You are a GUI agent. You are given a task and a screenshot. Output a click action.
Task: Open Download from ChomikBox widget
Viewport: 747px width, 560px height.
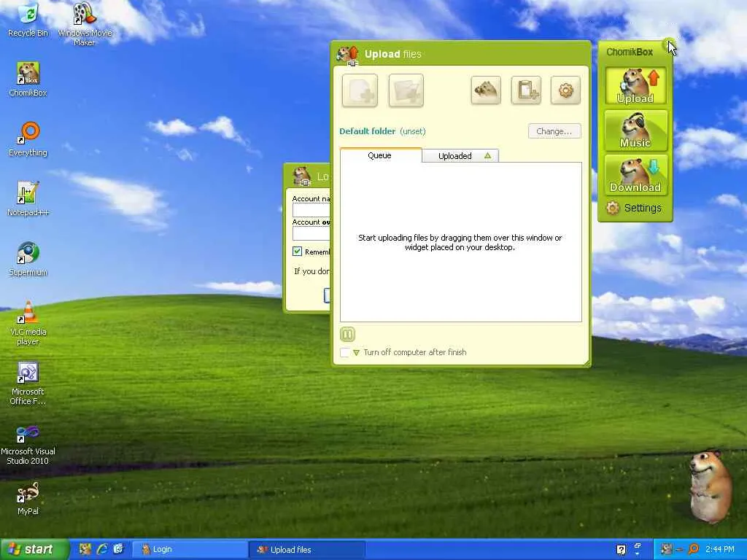pos(635,175)
